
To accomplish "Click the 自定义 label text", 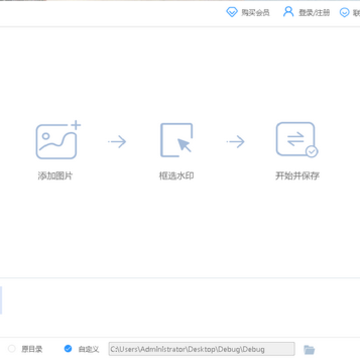I will pos(89,349).
